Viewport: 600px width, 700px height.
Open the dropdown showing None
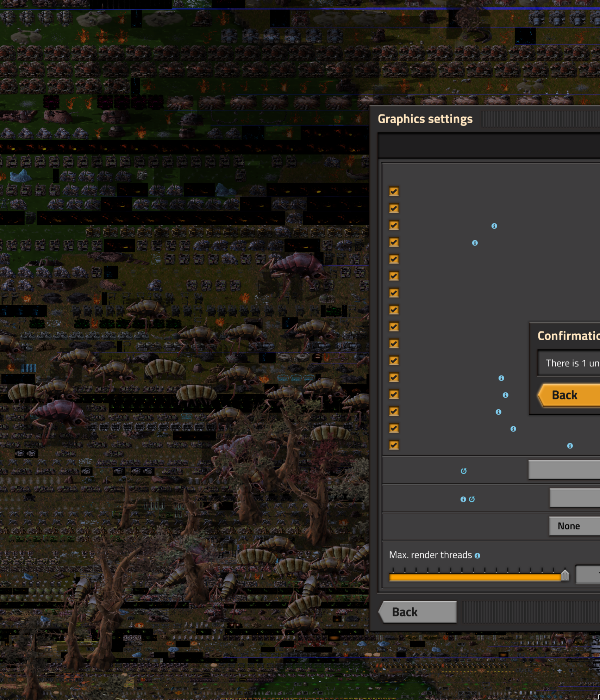point(575,526)
